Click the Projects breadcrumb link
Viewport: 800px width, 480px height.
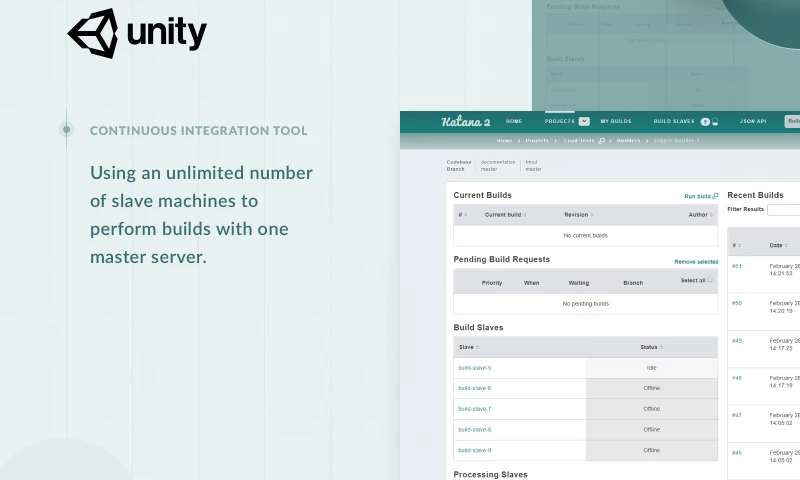[537, 140]
